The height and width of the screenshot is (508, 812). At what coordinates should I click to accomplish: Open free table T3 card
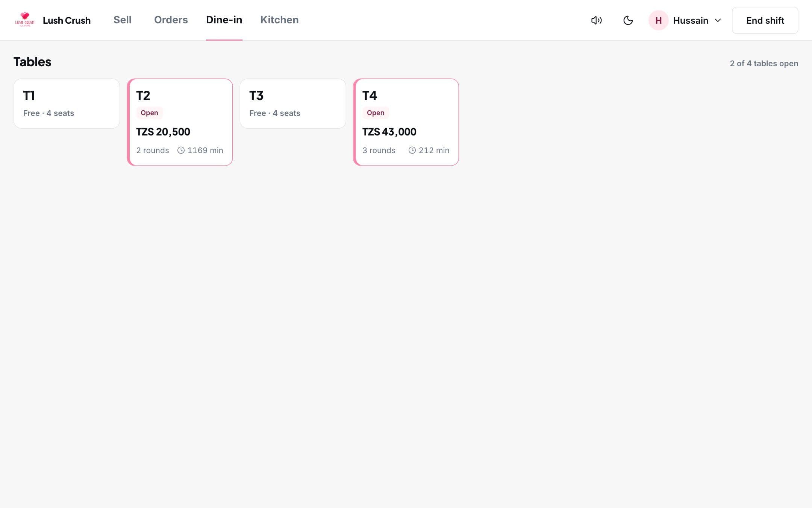tap(293, 103)
